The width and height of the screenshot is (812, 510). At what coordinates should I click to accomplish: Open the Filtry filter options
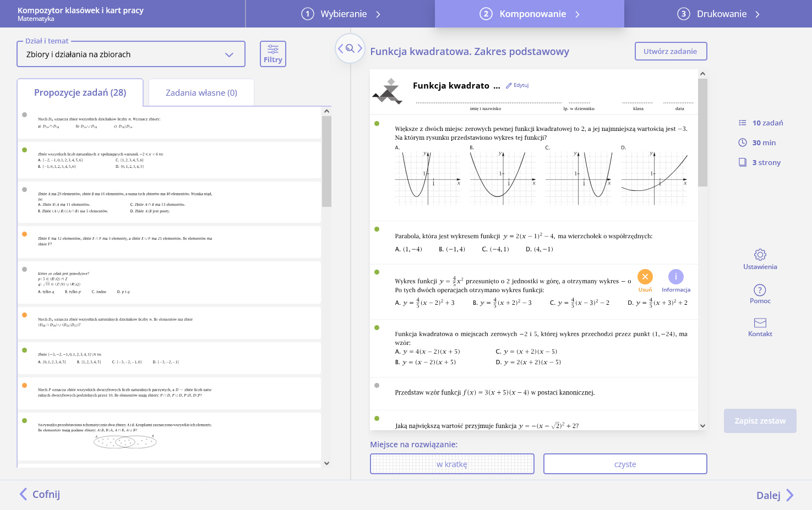273,54
